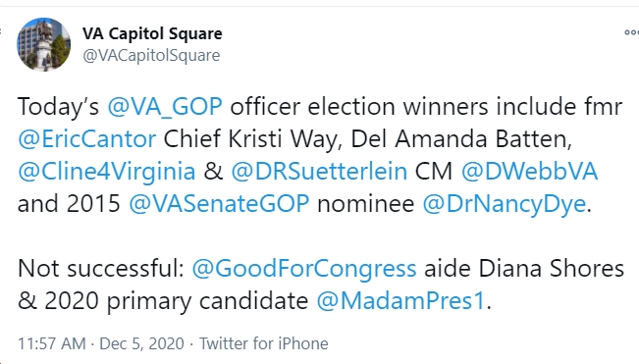
Task: Open the @GoodForCongress mention
Action: (304, 268)
